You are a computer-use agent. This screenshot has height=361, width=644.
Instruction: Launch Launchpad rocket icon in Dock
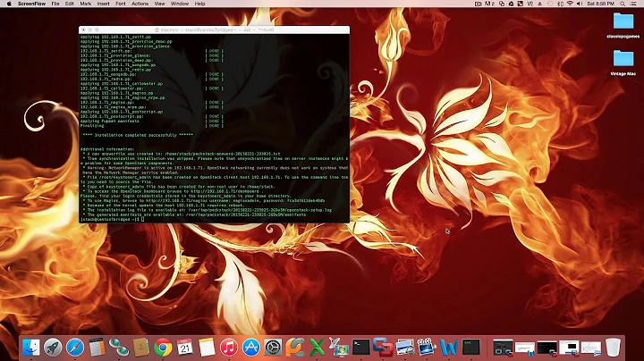click(x=53, y=348)
